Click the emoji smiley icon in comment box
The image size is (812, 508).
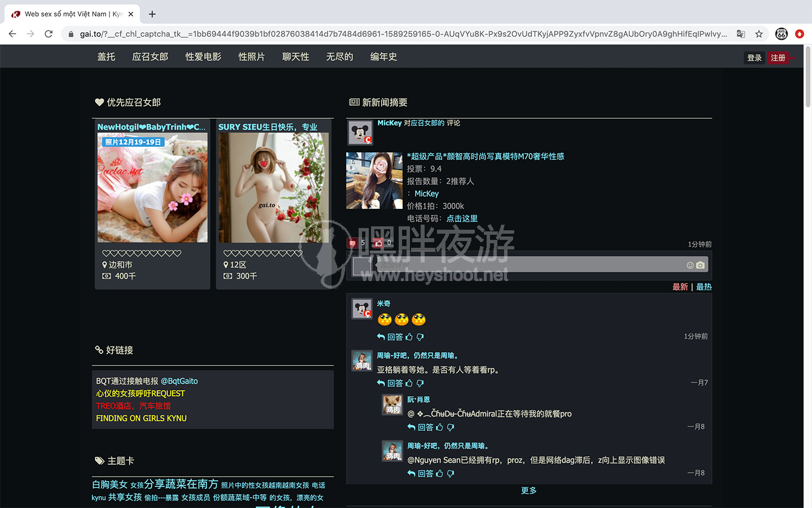pyautogui.click(x=690, y=265)
